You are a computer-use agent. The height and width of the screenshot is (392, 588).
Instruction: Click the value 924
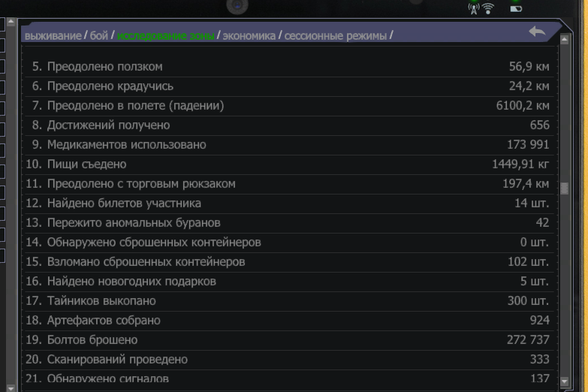pyautogui.click(x=540, y=321)
